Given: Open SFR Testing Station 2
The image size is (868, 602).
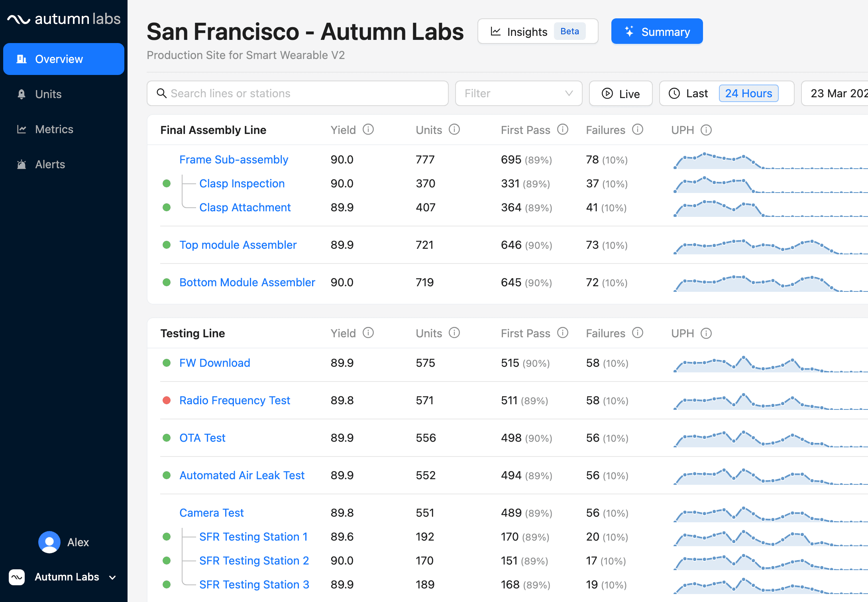Looking at the screenshot, I should [254, 561].
